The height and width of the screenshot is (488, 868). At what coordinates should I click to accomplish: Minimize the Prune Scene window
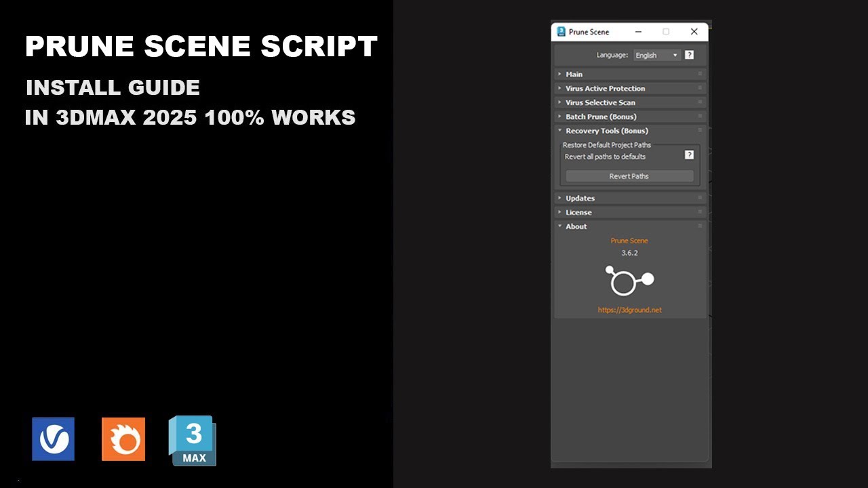pyautogui.click(x=638, y=32)
